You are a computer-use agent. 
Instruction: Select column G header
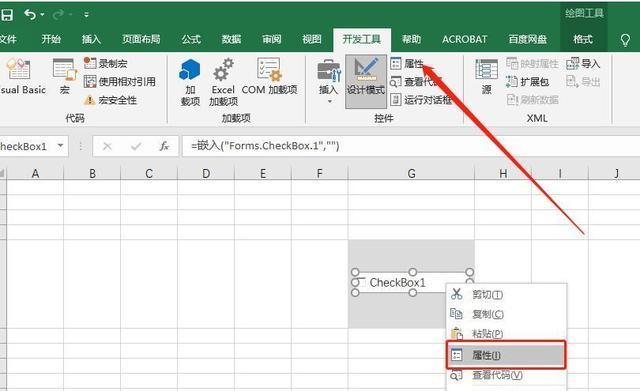click(411, 173)
